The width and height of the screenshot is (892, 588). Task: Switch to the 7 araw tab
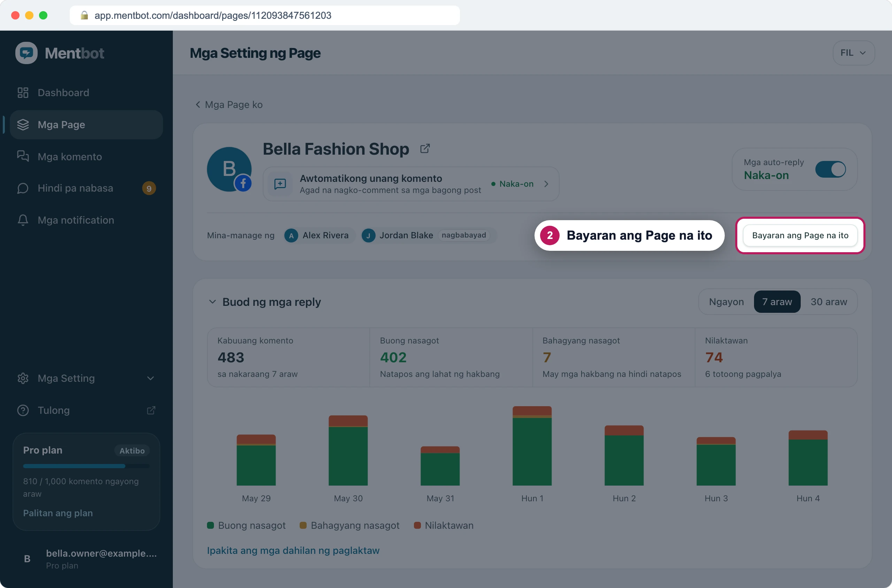tap(777, 302)
